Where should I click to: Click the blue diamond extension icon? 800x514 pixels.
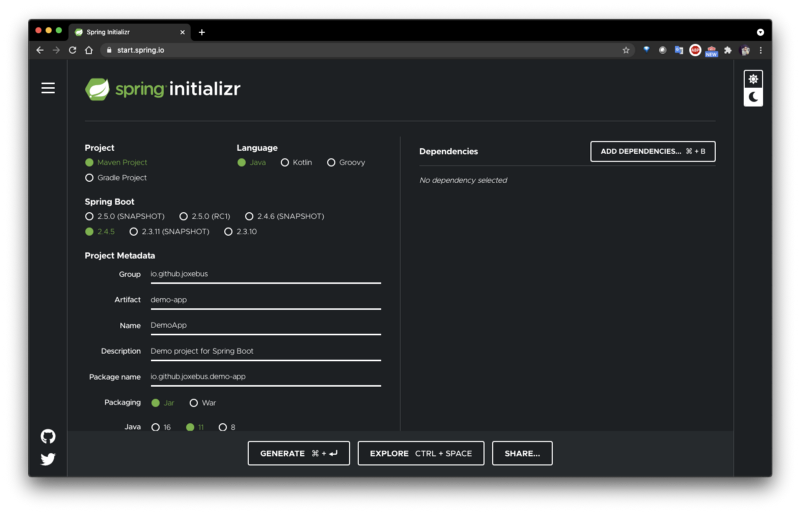pyautogui.click(x=646, y=50)
